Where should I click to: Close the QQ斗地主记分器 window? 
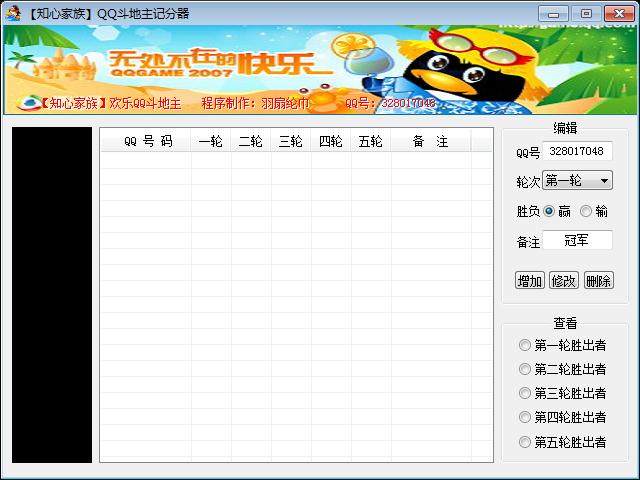[x=619, y=14]
